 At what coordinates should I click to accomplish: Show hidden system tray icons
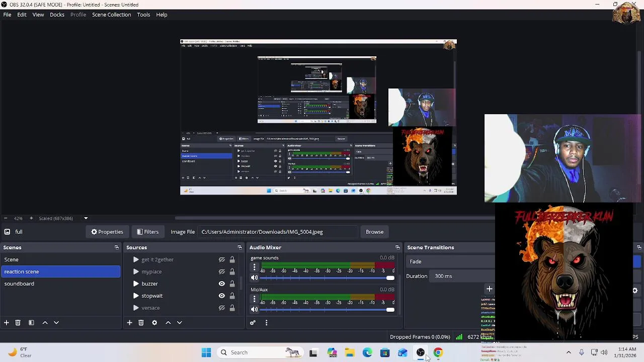coord(569,352)
